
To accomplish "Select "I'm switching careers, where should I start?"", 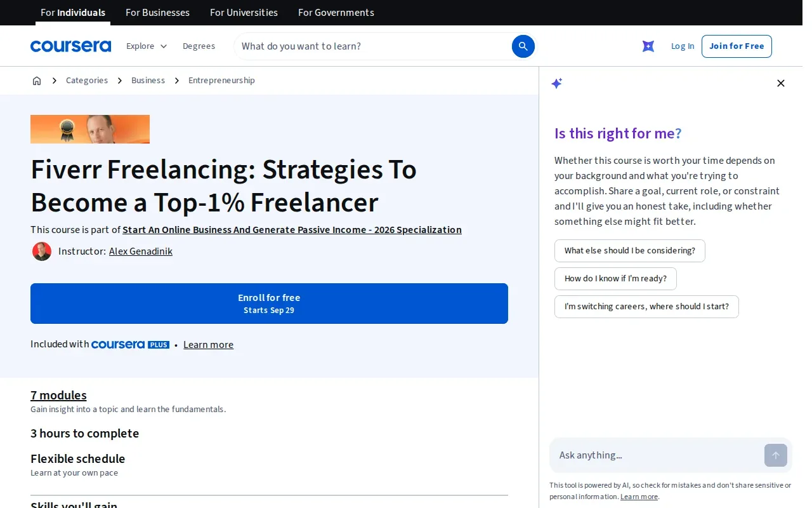I will [x=646, y=307].
